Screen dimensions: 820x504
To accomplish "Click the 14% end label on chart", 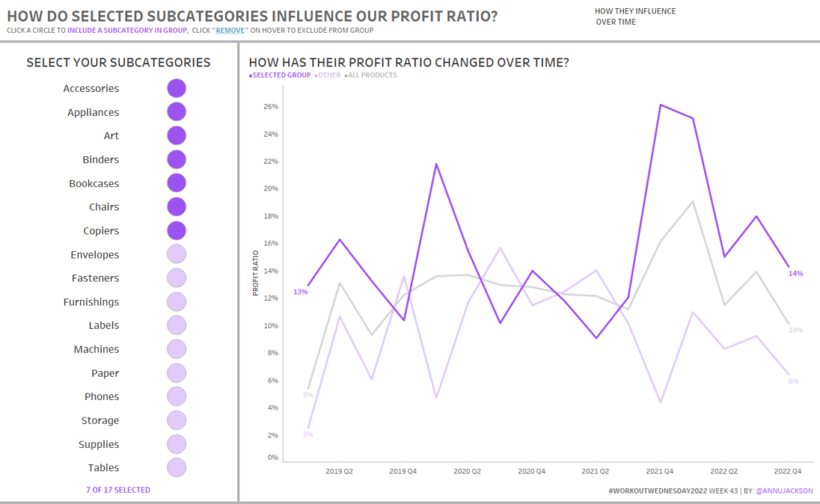I will pyautogui.click(x=795, y=274).
